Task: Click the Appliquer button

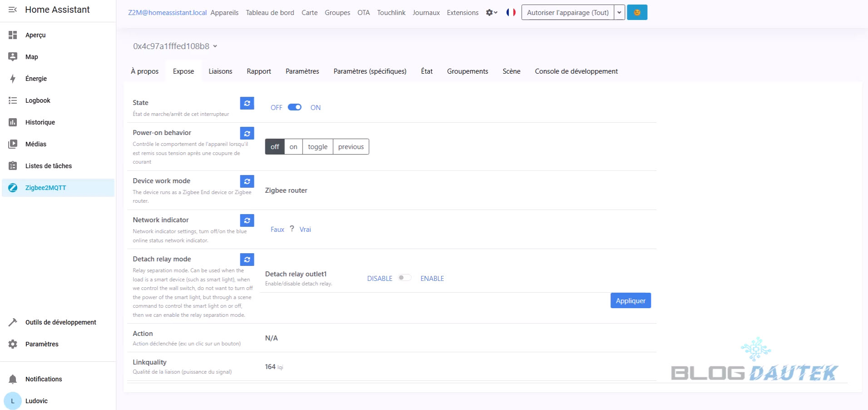Action: [630, 301]
